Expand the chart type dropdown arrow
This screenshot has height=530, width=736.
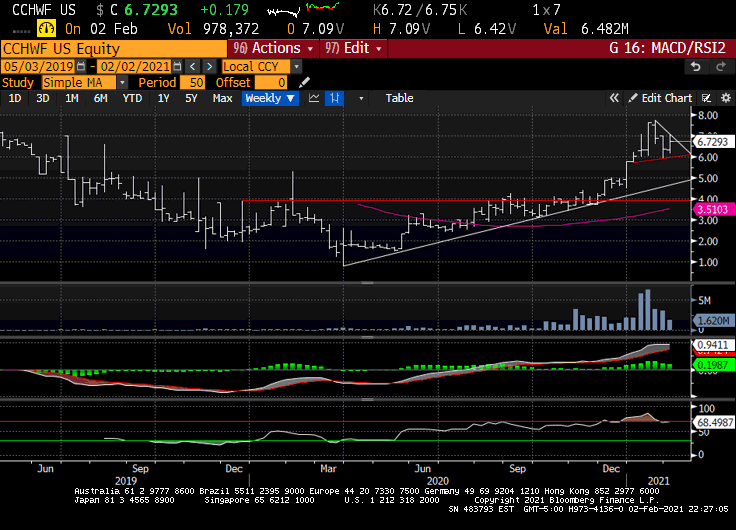click(361, 99)
